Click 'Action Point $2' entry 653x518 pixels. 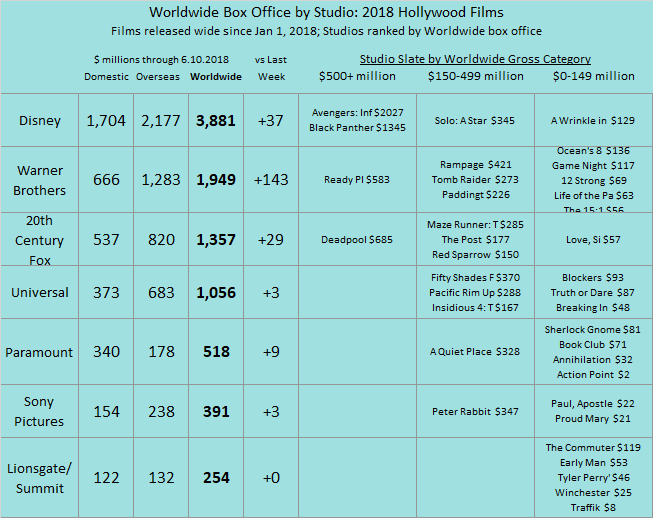[593, 375]
